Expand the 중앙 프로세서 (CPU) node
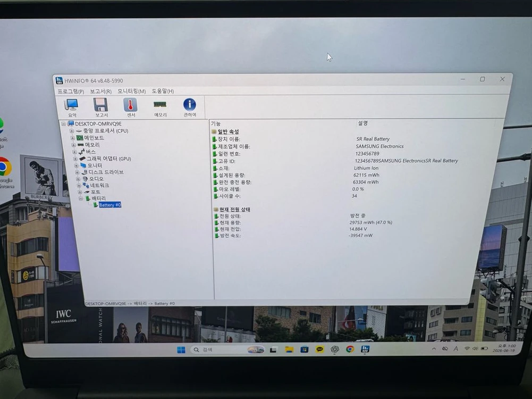 (x=72, y=131)
